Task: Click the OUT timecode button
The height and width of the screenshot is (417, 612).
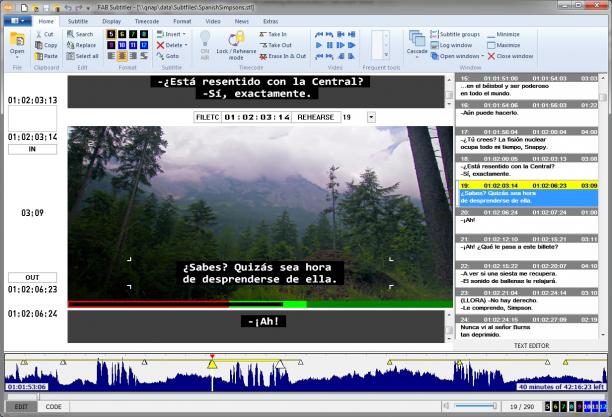Action: pyautogui.click(x=32, y=278)
